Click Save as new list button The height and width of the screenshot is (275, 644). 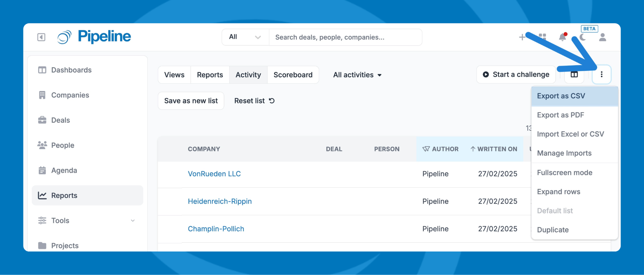pos(191,101)
